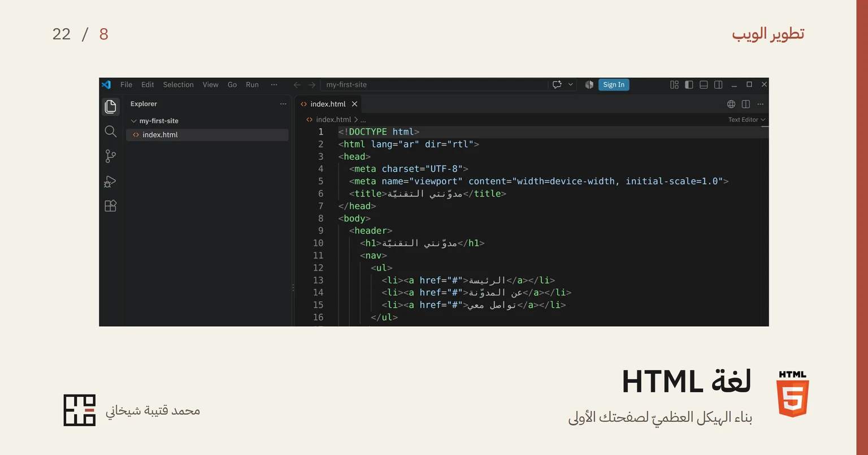868x455 pixels.
Task: Open the Search view in activity bar
Action: click(x=111, y=132)
